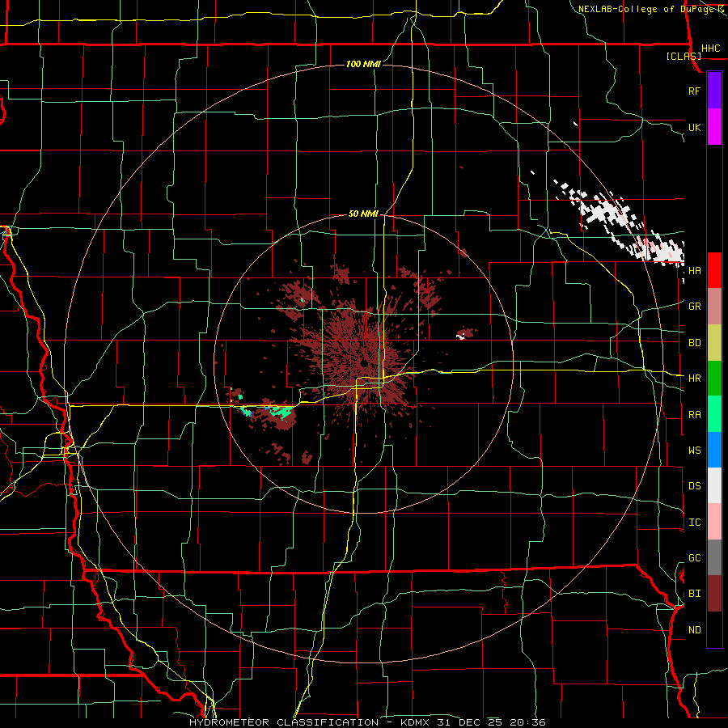Click the white DS legend swatch
The width and height of the screenshot is (728, 728).
(x=714, y=485)
